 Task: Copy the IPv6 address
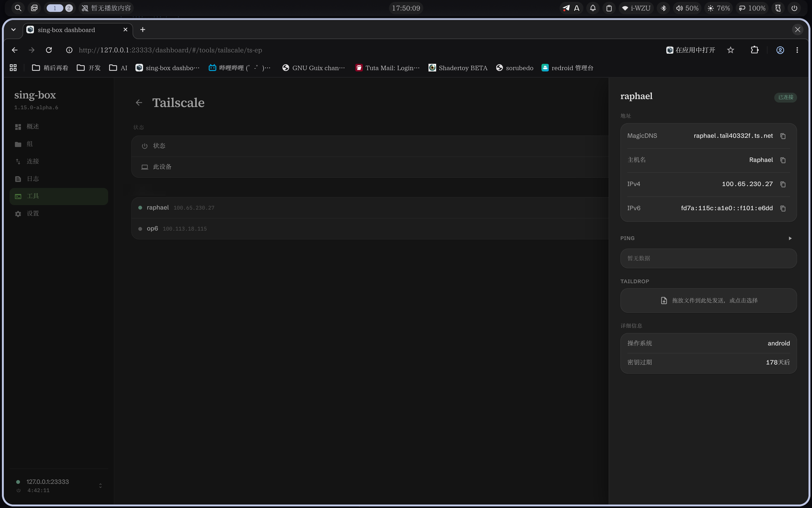coord(783,209)
